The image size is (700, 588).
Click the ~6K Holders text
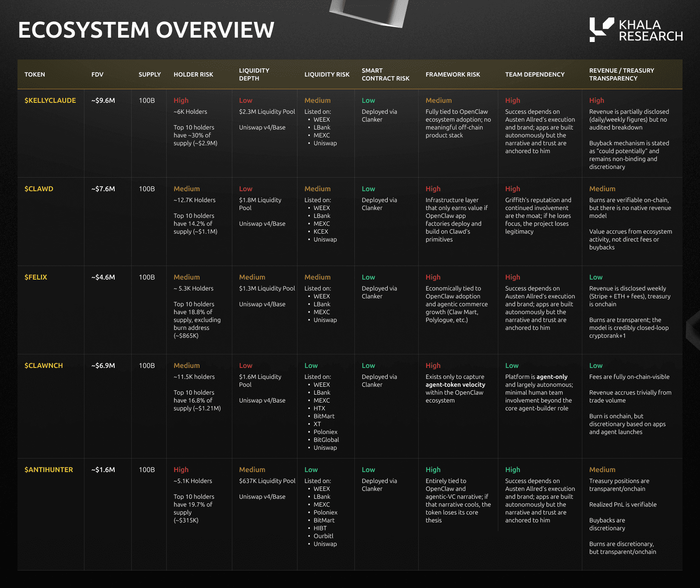click(x=190, y=112)
